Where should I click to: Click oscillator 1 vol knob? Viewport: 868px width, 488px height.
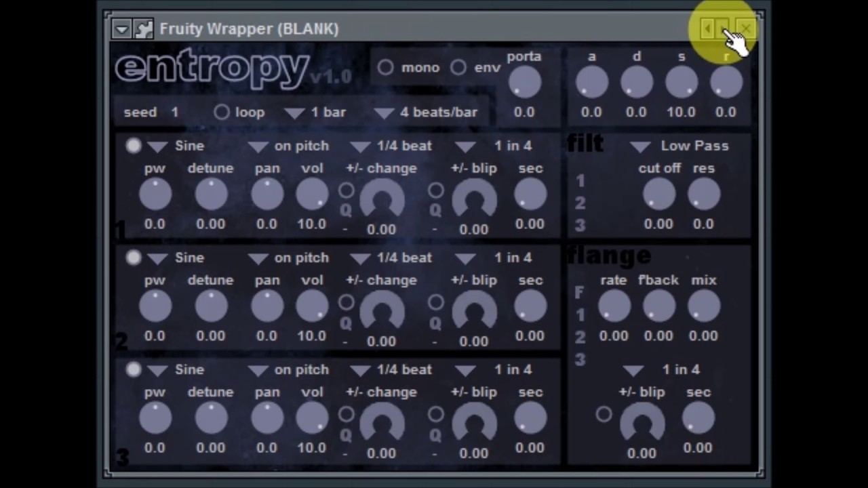coord(312,195)
